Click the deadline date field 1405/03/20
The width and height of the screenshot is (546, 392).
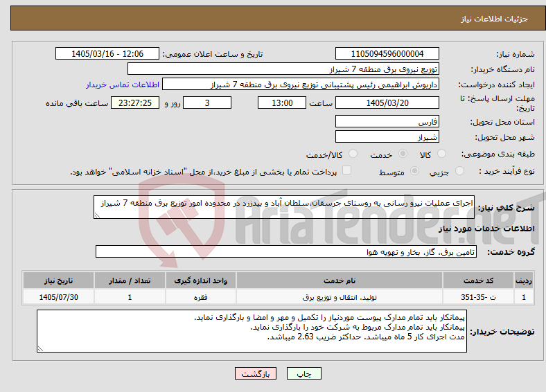(x=387, y=103)
